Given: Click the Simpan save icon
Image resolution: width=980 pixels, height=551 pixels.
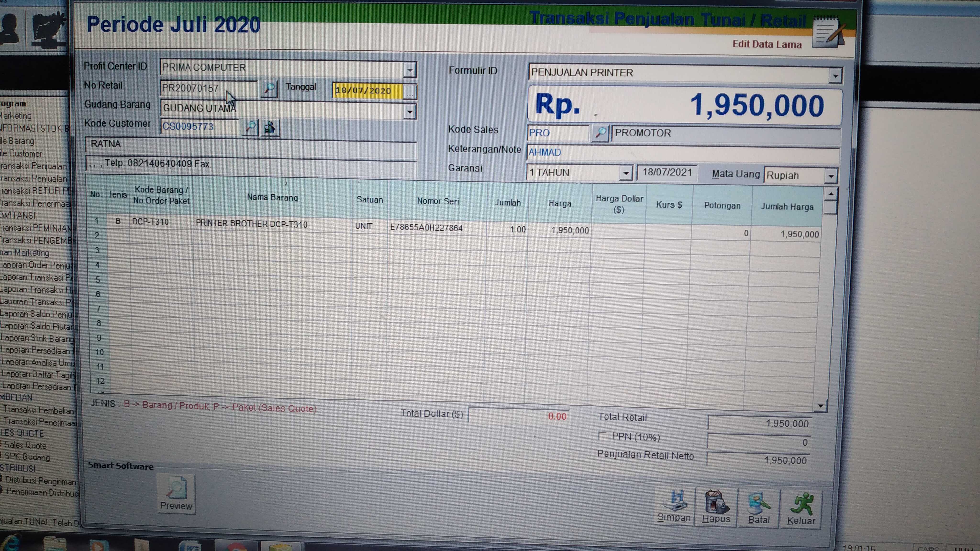Looking at the screenshot, I should 675,501.
